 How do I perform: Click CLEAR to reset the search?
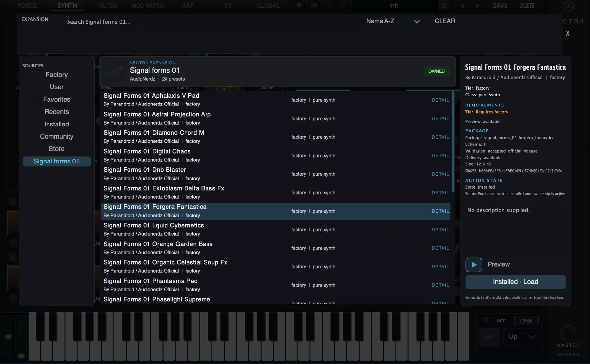(445, 21)
